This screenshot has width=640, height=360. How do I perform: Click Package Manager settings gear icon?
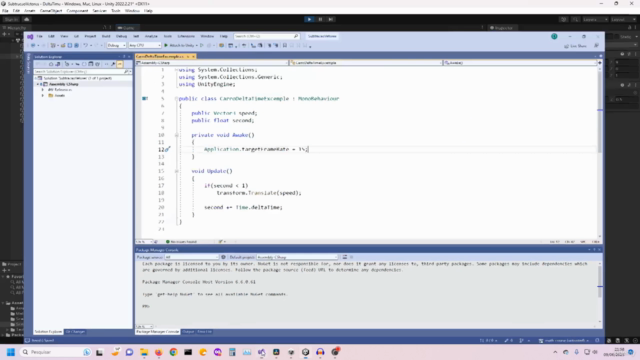point(223,257)
